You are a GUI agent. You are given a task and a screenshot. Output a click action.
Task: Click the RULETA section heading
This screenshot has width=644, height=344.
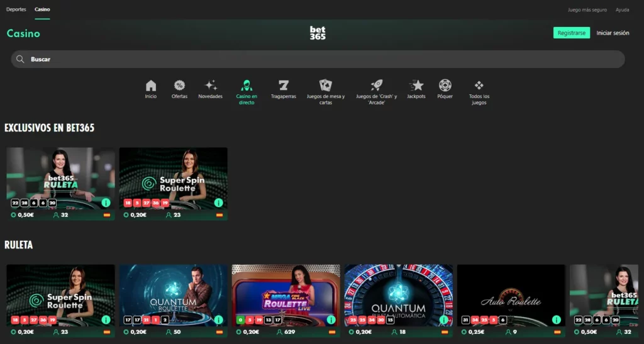pos(18,245)
